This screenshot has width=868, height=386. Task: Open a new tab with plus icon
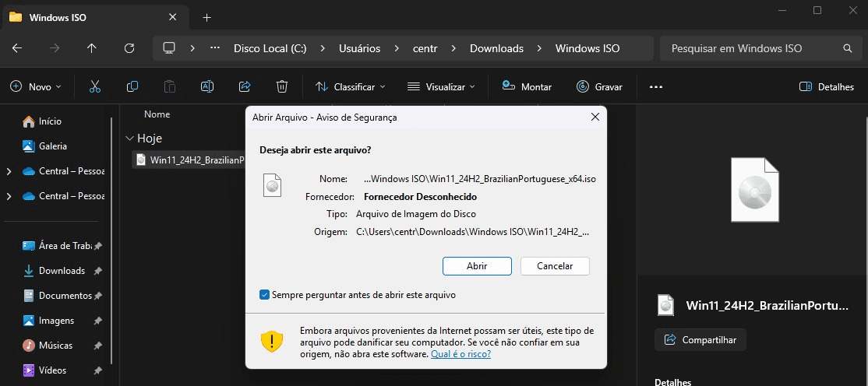tap(207, 18)
